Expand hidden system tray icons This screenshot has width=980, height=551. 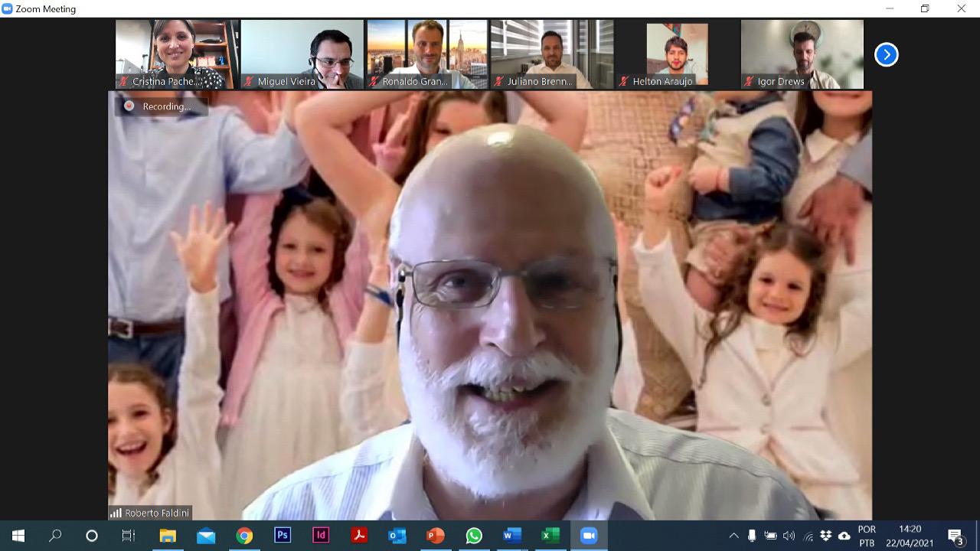click(733, 536)
